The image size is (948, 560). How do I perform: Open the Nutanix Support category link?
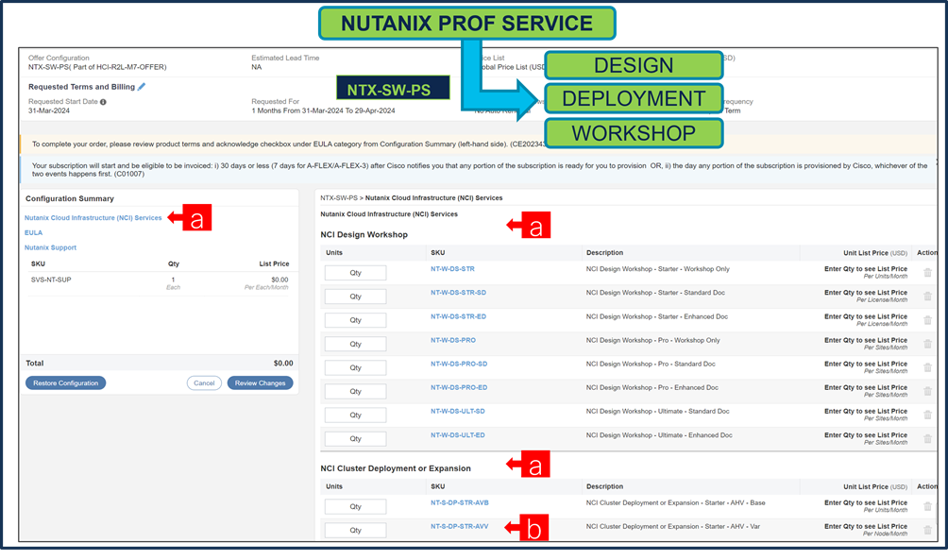50,247
